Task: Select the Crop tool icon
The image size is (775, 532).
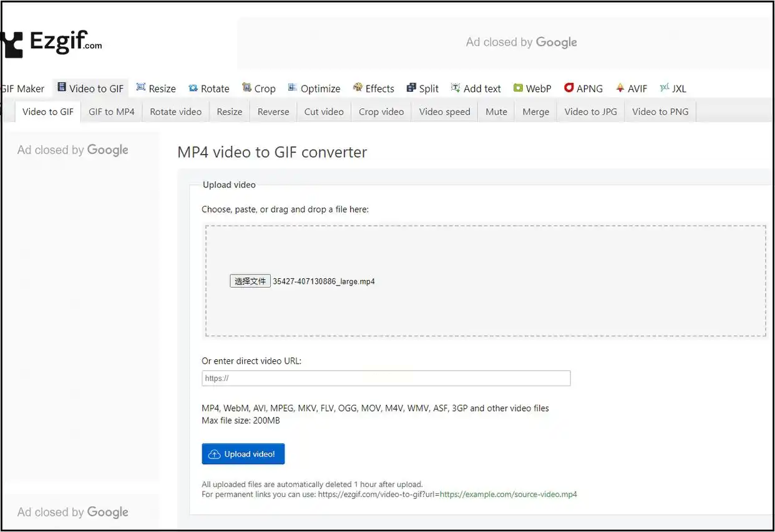Action: [x=247, y=88]
